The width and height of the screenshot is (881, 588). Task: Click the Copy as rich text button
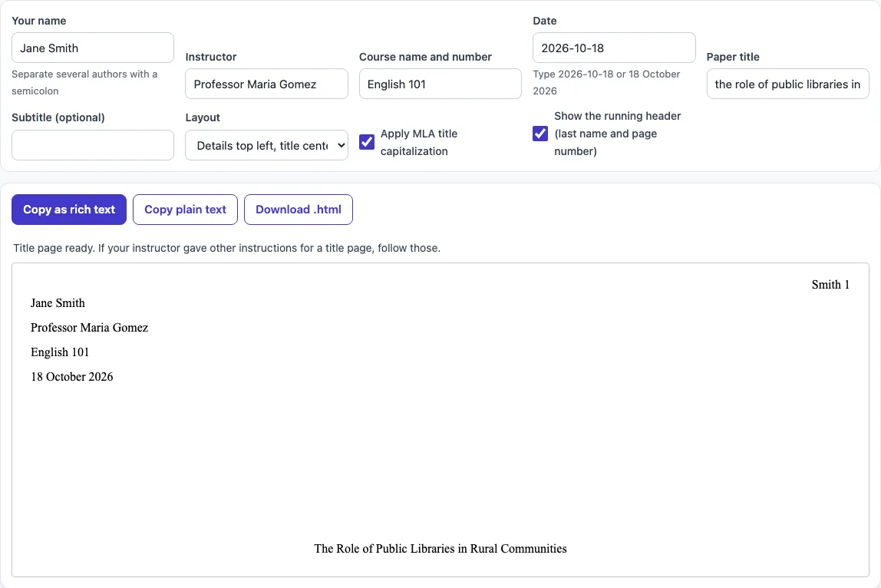(69, 210)
